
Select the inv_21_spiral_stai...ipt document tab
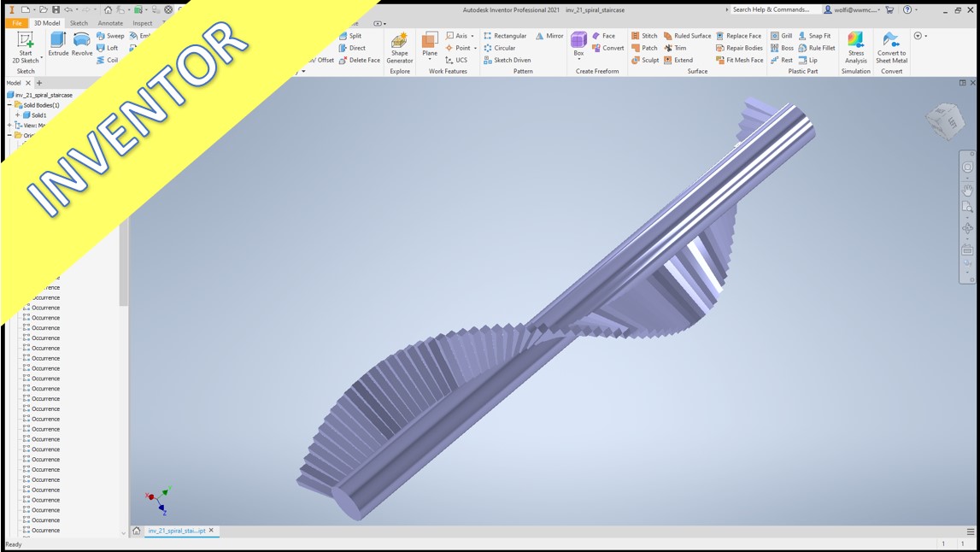(x=177, y=531)
